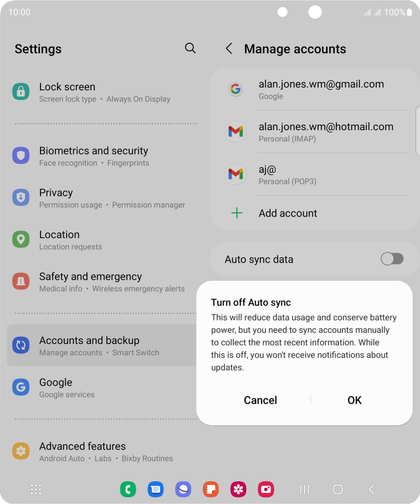This screenshot has height=504, width=420.
Task: Open Advanced features settings
Action: tap(105, 451)
